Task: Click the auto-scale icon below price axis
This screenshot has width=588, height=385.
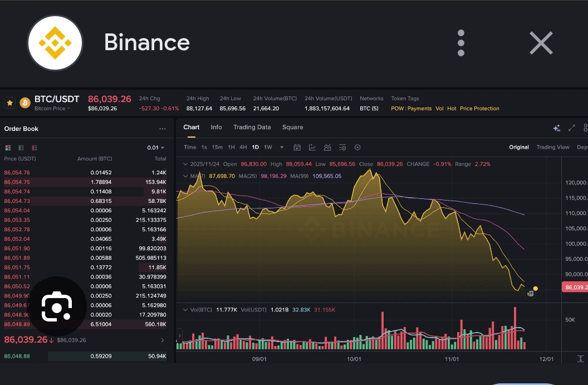Action: pos(581,359)
